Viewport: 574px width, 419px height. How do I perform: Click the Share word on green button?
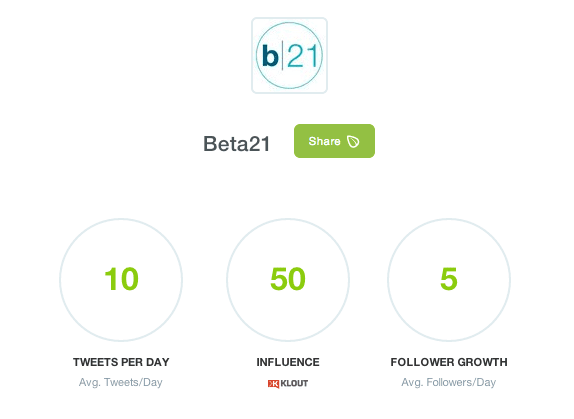coord(324,141)
